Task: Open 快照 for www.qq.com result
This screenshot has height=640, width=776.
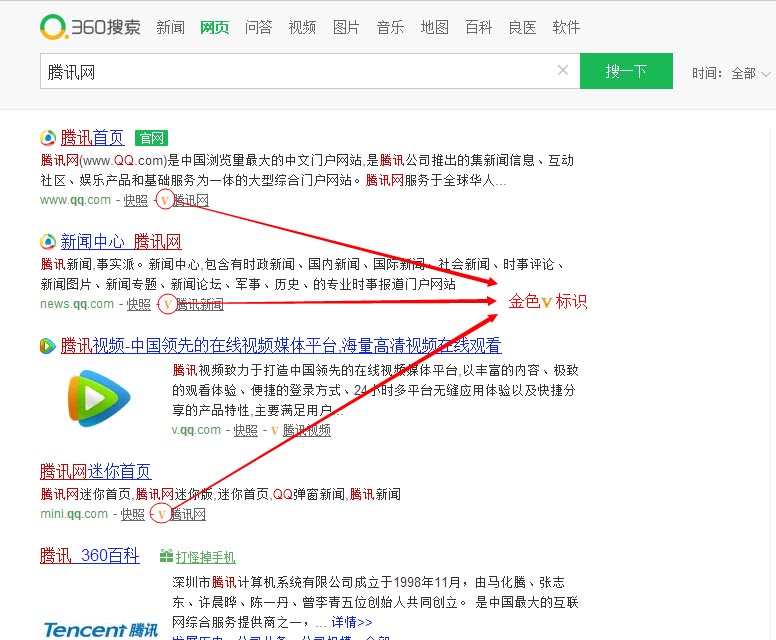Action: coord(136,200)
